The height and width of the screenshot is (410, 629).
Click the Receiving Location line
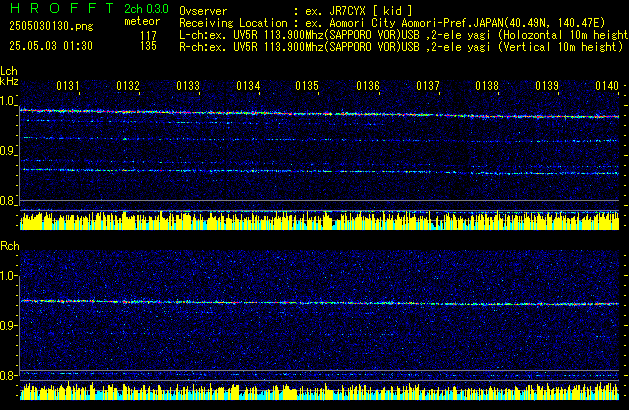pyautogui.click(x=392, y=23)
